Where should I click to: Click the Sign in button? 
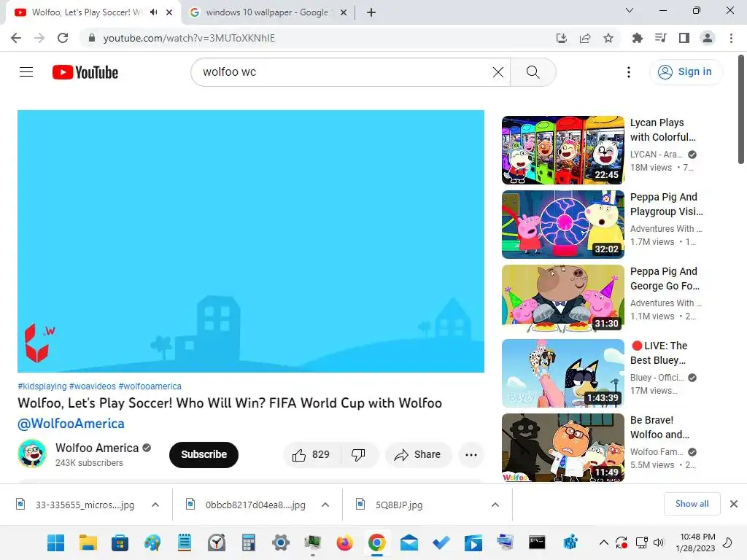(686, 72)
